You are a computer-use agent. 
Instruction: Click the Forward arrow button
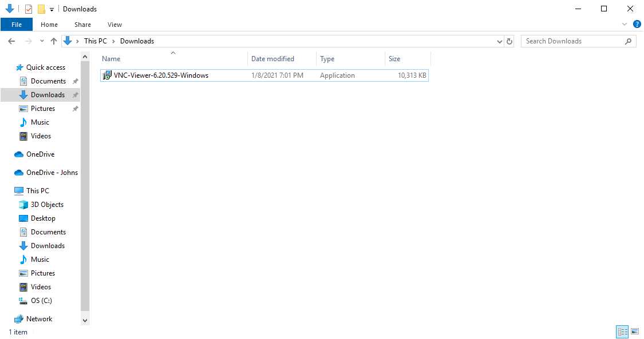point(29,41)
